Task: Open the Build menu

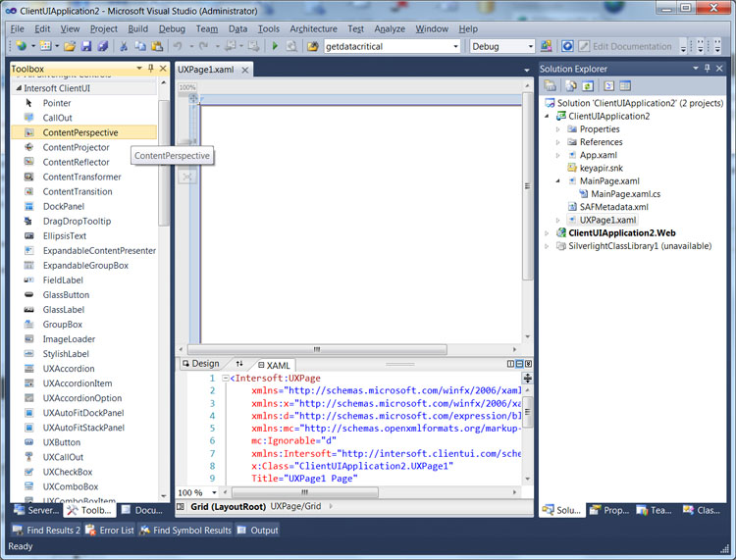Action: point(138,28)
